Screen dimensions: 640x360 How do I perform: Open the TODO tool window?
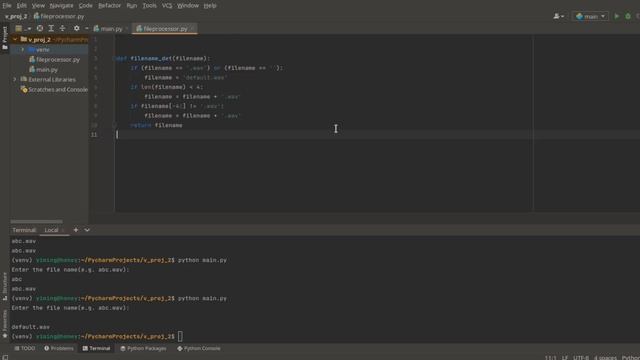pos(24,349)
